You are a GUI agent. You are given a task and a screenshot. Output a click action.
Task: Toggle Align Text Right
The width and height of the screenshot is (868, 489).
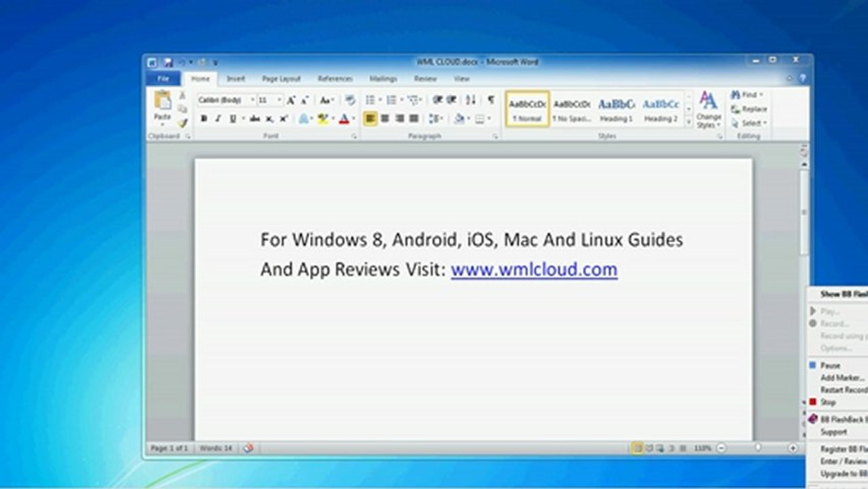399,119
